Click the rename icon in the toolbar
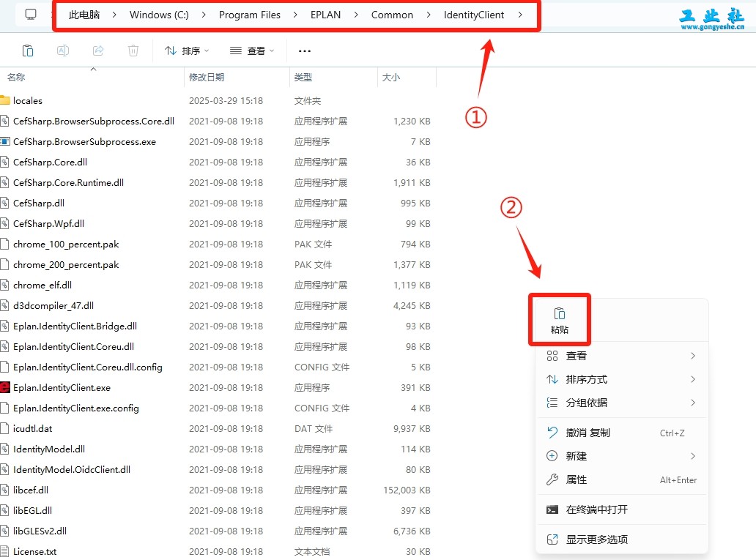 pyautogui.click(x=63, y=51)
